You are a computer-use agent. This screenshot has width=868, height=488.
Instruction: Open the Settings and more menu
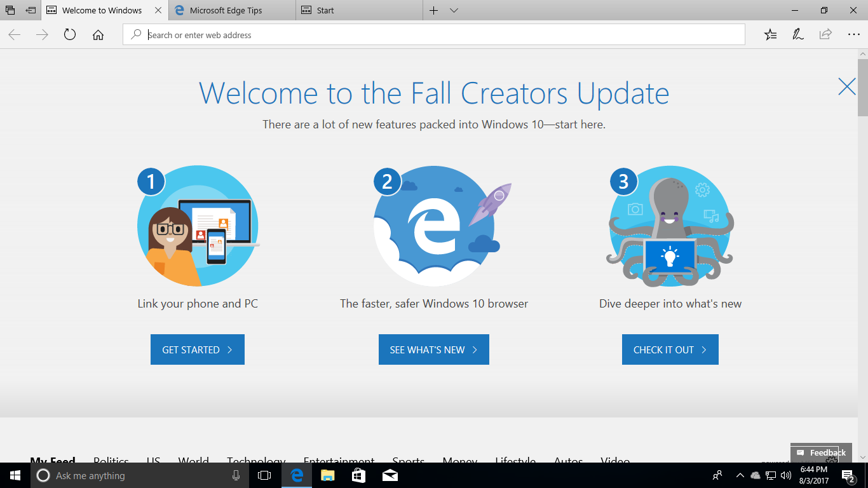point(853,35)
